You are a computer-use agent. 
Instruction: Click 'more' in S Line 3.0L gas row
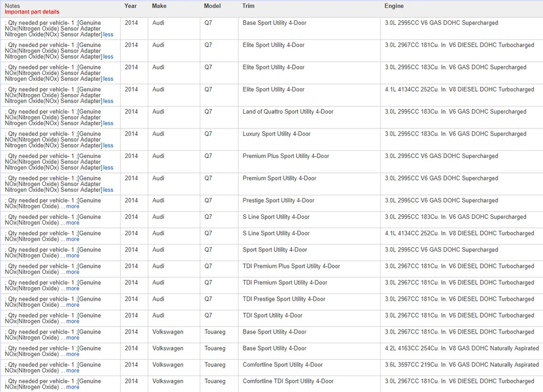pyautogui.click(x=73, y=223)
